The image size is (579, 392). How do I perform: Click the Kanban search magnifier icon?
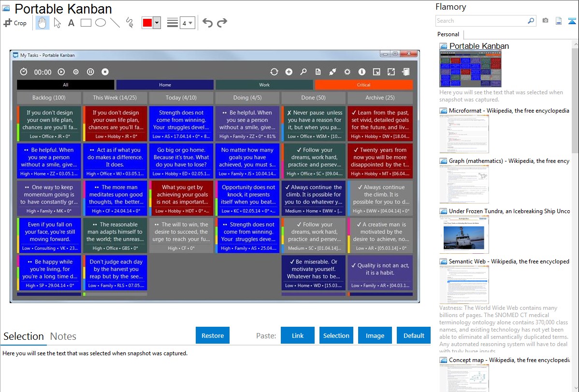click(303, 72)
